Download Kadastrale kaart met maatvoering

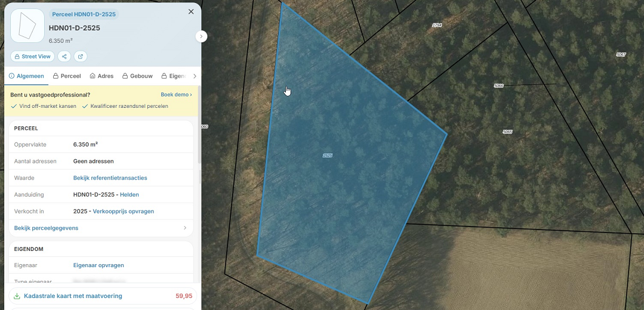(103, 296)
